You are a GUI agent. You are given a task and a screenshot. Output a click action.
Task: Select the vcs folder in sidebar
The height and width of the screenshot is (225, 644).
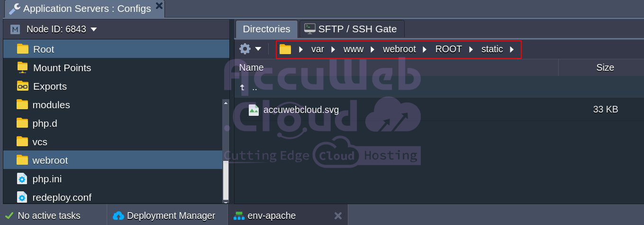tap(40, 142)
